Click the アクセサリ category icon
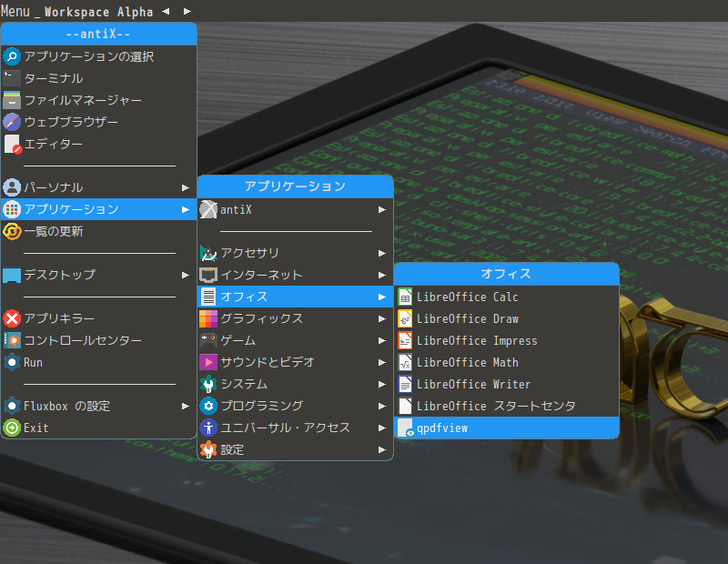 tap(208, 253)
